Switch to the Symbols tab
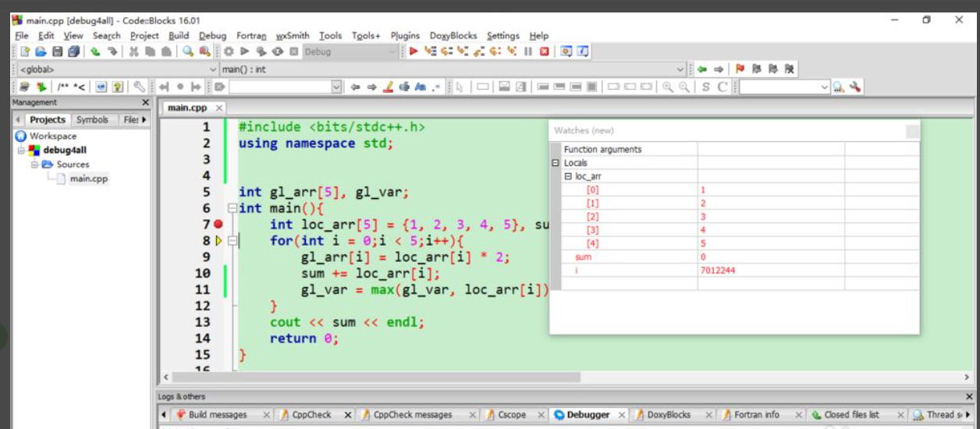Viewport: 980px width, 429px height. 92,119
